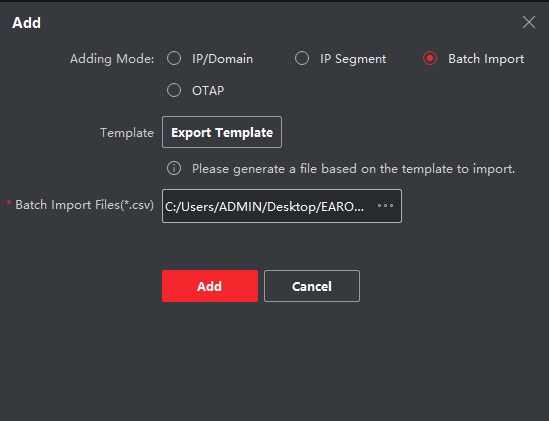Screen dimensions: 549x421
Task: Click the IP/Domain mode label text
Action: (x=222, y=59)
